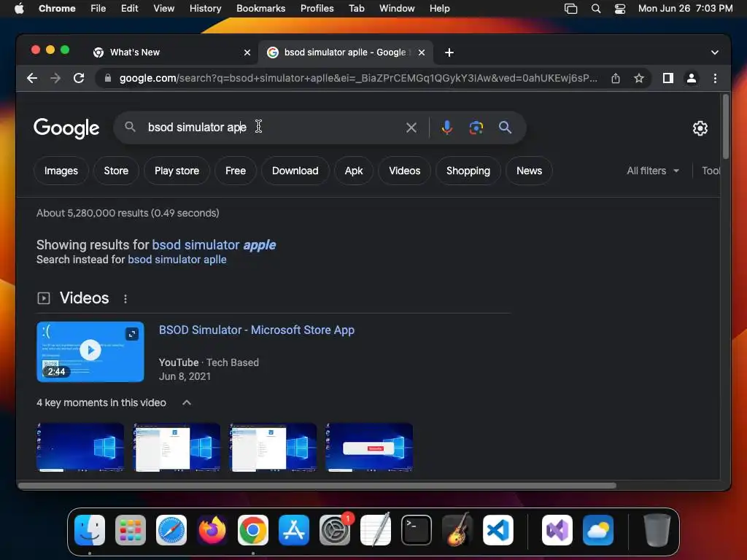
Task: Open the corrected bsod simulator apple link
Action: [x=214, y=245]
